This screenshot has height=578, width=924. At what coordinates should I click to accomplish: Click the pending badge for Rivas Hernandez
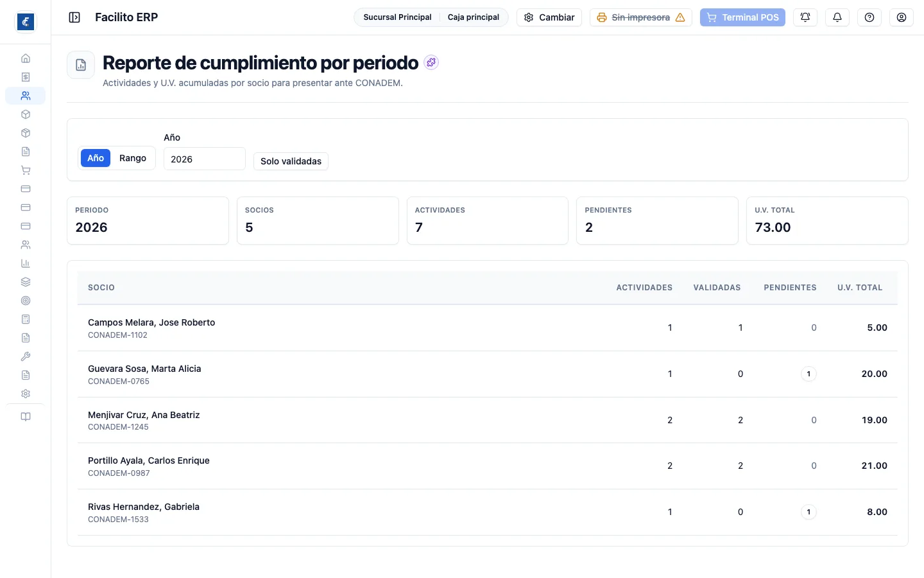pyautogui.click(x=809, y=512)
